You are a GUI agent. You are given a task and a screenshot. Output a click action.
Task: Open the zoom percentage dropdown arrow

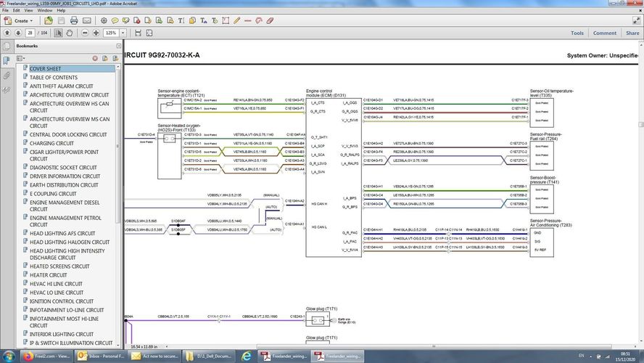[123, 33]
